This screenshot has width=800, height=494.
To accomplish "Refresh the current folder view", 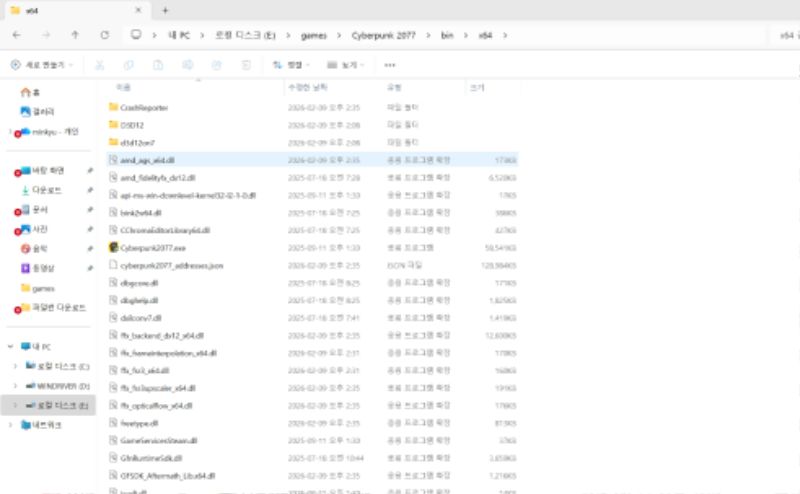I will [104, 35].
